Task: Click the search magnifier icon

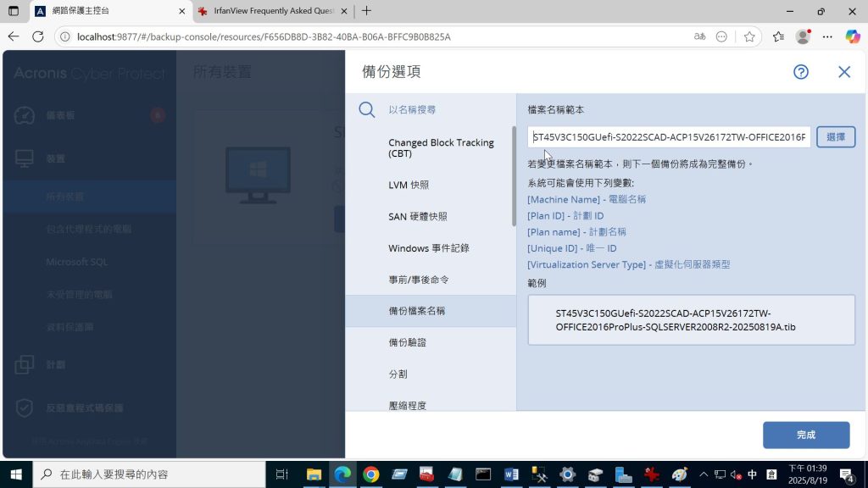Action: coord(366,109)
